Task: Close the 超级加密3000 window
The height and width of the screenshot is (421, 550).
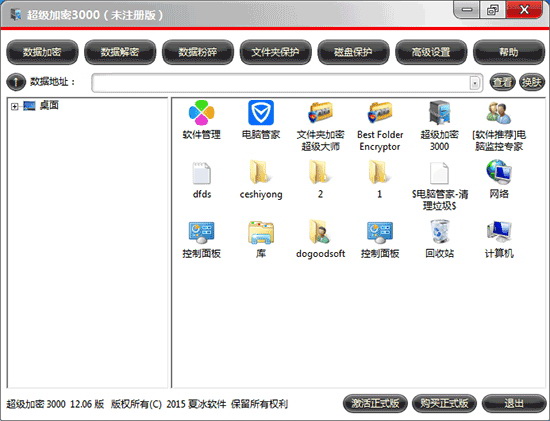Action: [x=524, y=9]
